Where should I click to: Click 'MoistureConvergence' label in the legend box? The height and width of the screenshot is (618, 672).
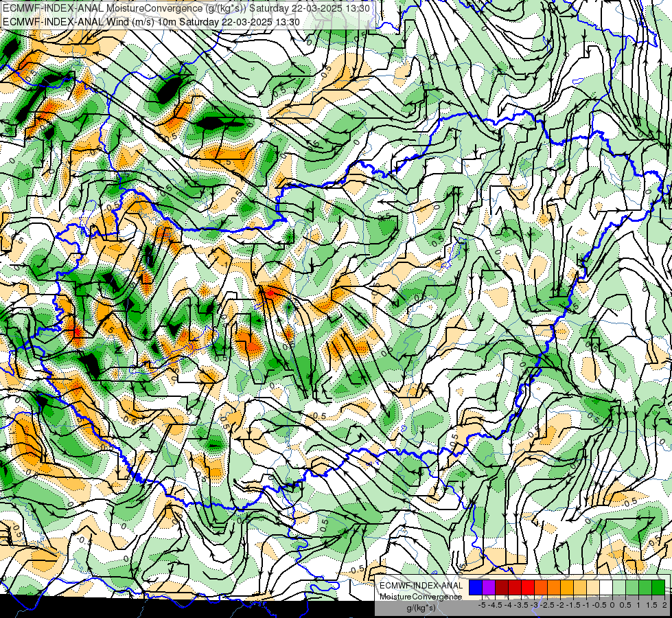(x=421, y=597)
